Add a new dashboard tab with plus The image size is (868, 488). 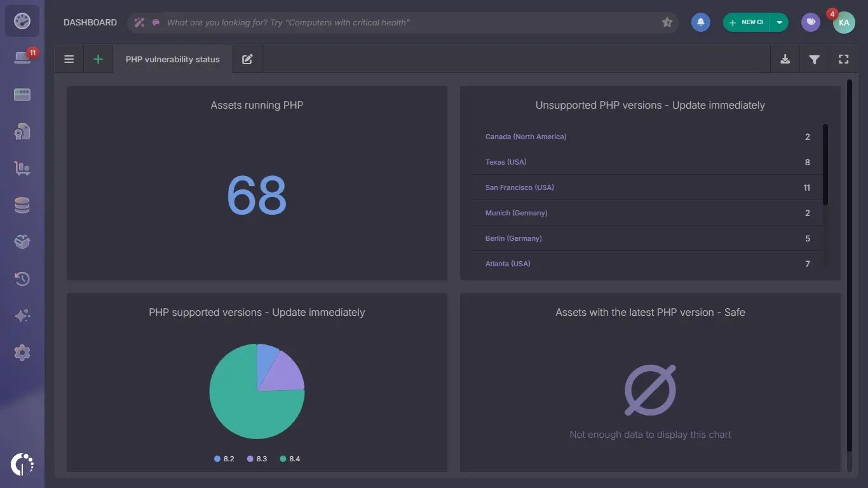[98, 59]
